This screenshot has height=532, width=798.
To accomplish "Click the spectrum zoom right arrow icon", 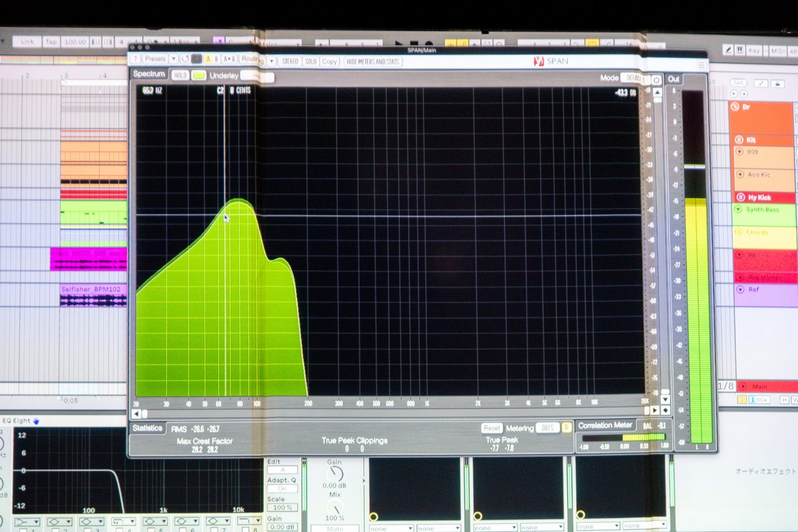I will click(655, 410).
